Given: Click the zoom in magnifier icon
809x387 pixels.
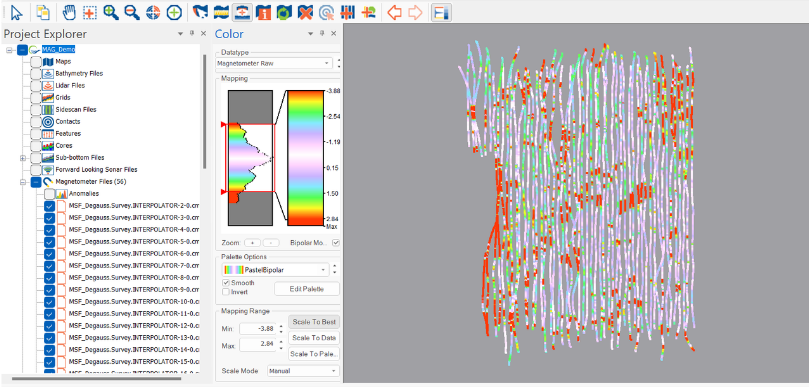Looking at the screenshot, I should click(x=111, y=12).
